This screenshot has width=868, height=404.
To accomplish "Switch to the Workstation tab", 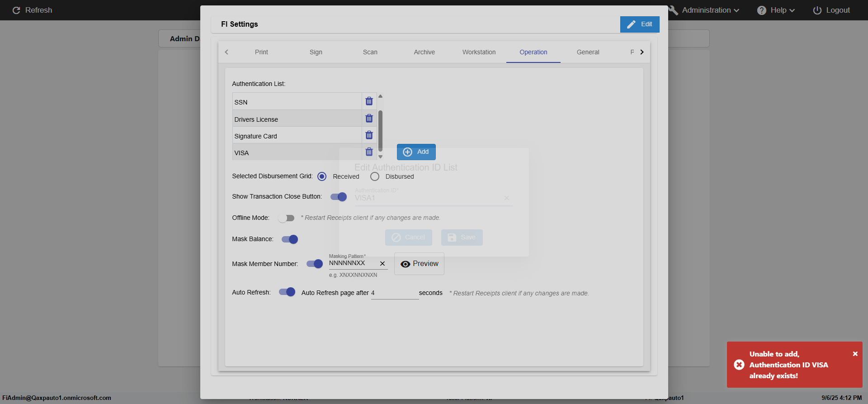I will 479,52.
